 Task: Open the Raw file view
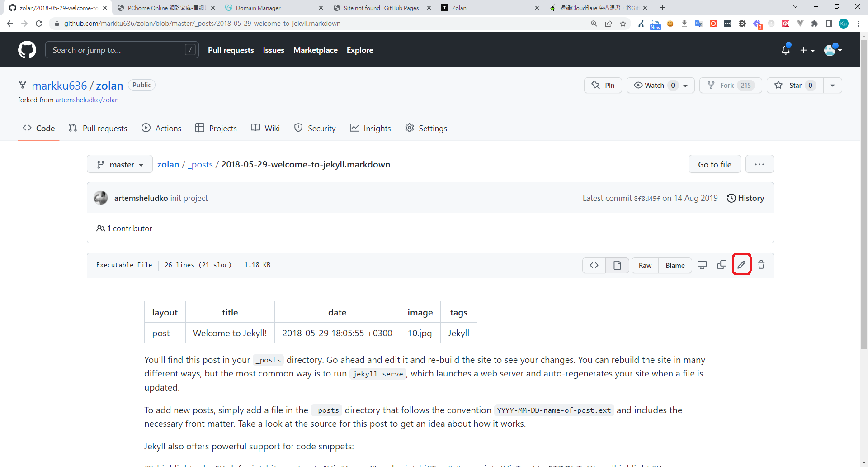(645, 266)
